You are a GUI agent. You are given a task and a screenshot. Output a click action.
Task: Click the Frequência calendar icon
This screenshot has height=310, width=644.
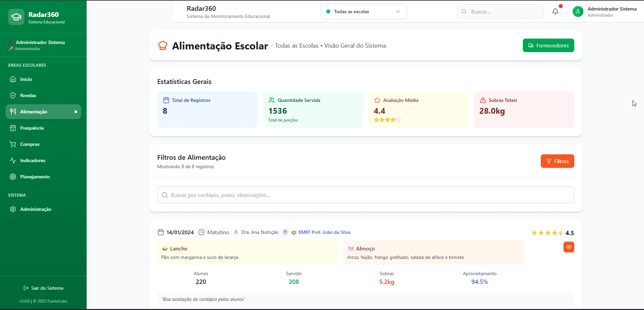pyautogui.click(x=13, y=128)
